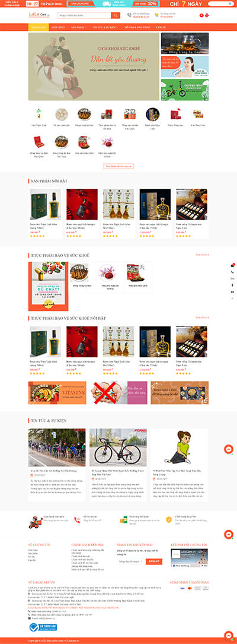Image resolution: width=237 pixels, height=644 pixels.
Task: Switch language with the English flag icon
Action: pos(207,15)
